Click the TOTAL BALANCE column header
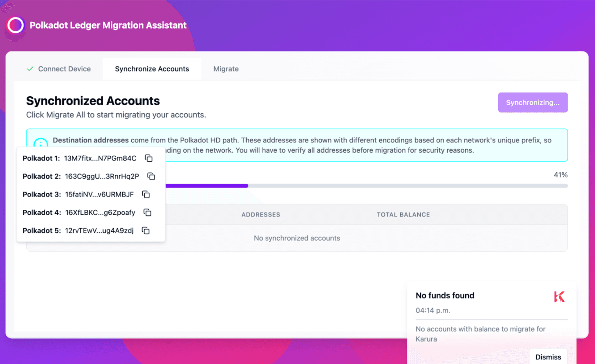Viewport: 595px width, 364px height. pos(403,215)
